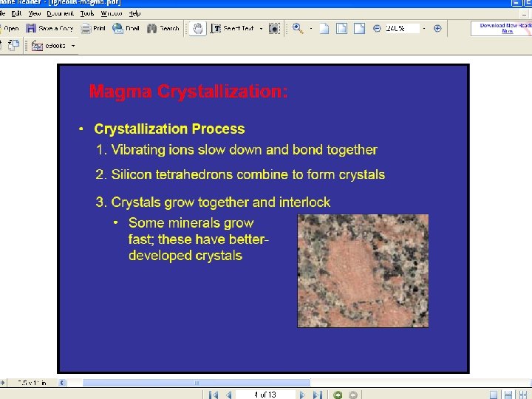Choose the Select Text tool
The image size is (532, 399).
click(x=232, y=29)
